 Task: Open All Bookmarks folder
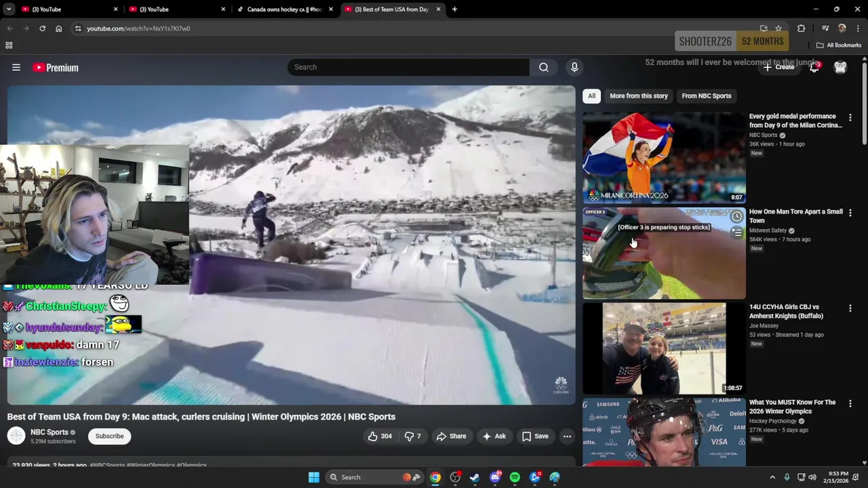tap(839, 45)
